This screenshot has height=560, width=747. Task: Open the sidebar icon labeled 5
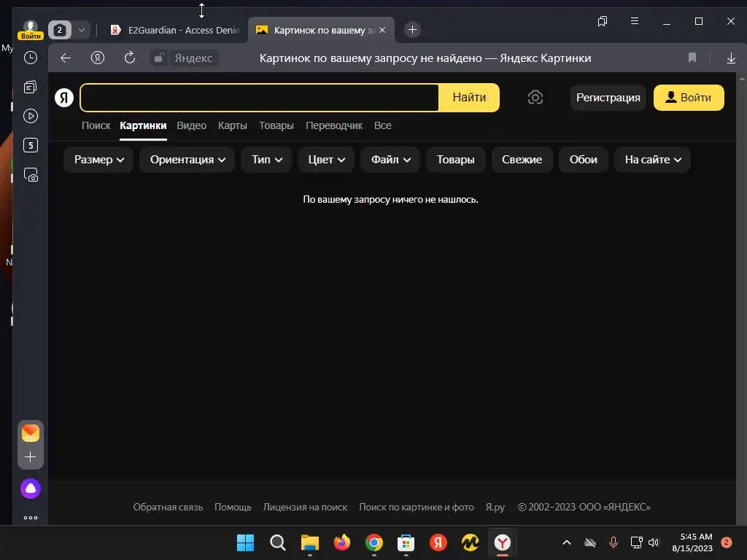[31, 145]
